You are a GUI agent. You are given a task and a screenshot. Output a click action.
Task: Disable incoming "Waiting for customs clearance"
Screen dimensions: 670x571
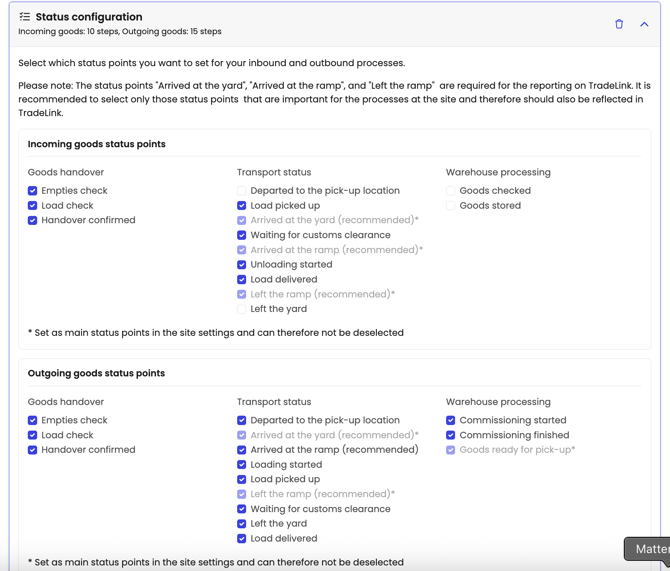(242, 235)
